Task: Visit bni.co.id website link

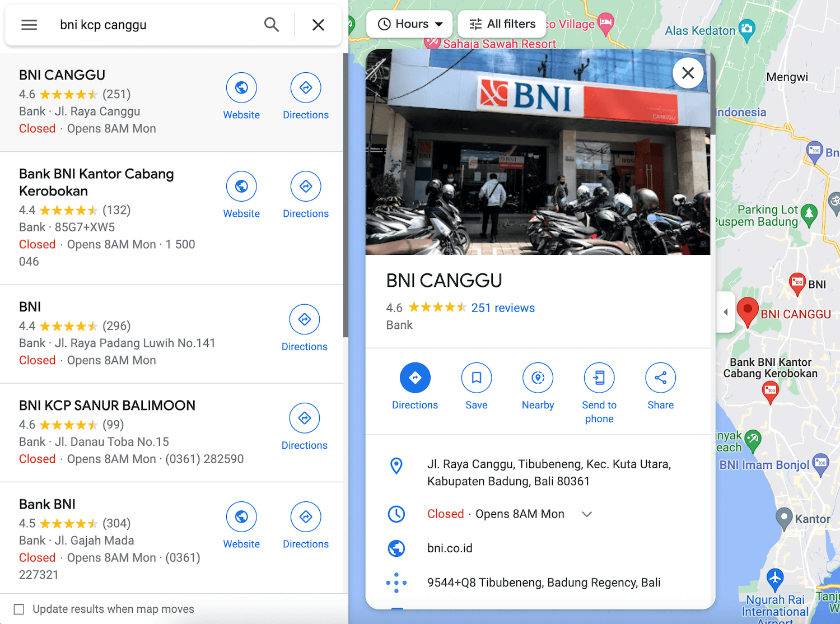Action: pyautogui.click(x=450, y=548)
